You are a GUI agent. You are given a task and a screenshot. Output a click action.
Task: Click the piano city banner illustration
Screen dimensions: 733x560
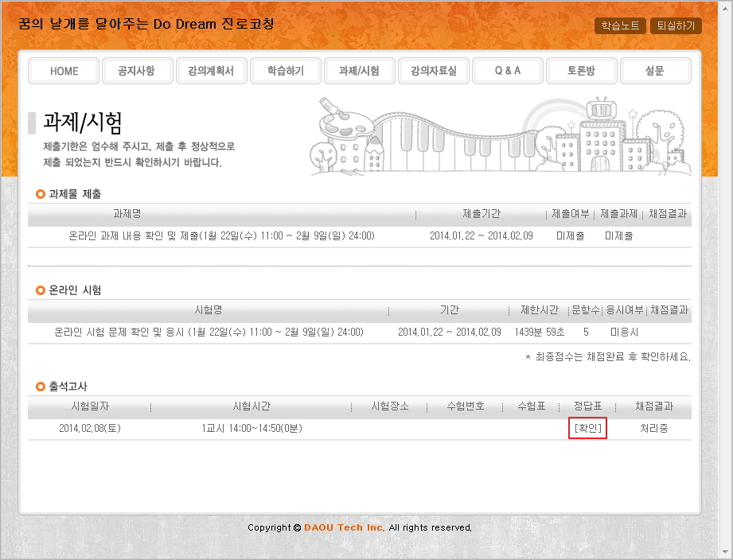[500, 136]
